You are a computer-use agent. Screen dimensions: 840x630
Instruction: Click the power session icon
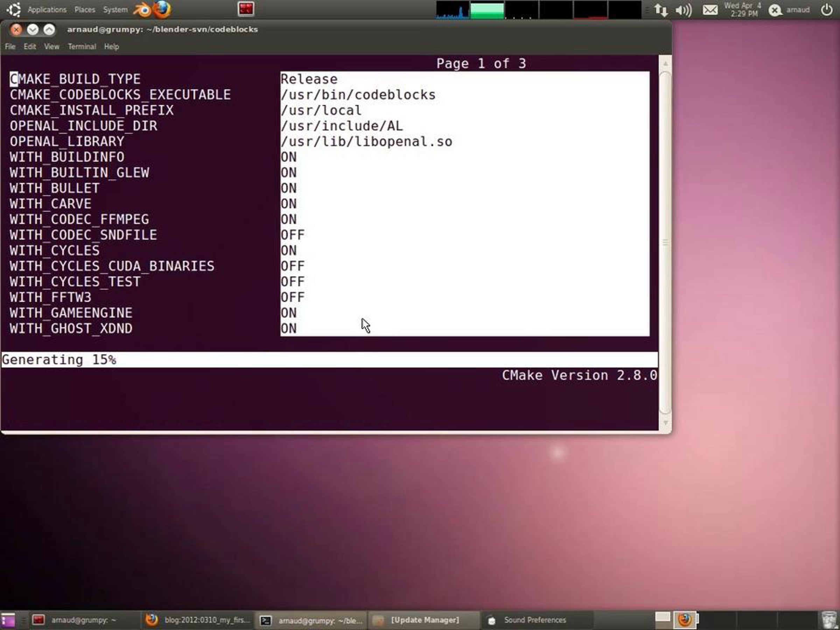point(826,10)
